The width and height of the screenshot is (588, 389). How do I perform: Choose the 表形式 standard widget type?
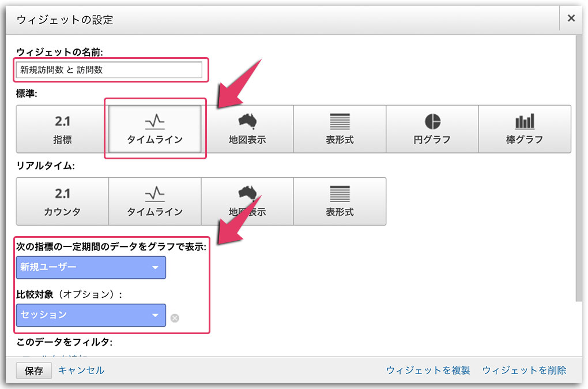coord(340,128)
